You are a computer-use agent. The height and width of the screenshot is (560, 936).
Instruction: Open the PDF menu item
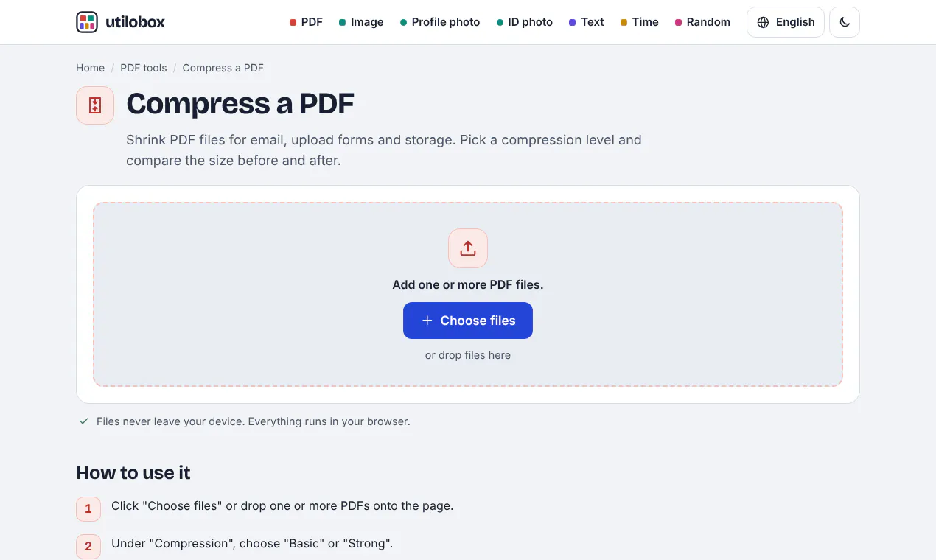306,22
